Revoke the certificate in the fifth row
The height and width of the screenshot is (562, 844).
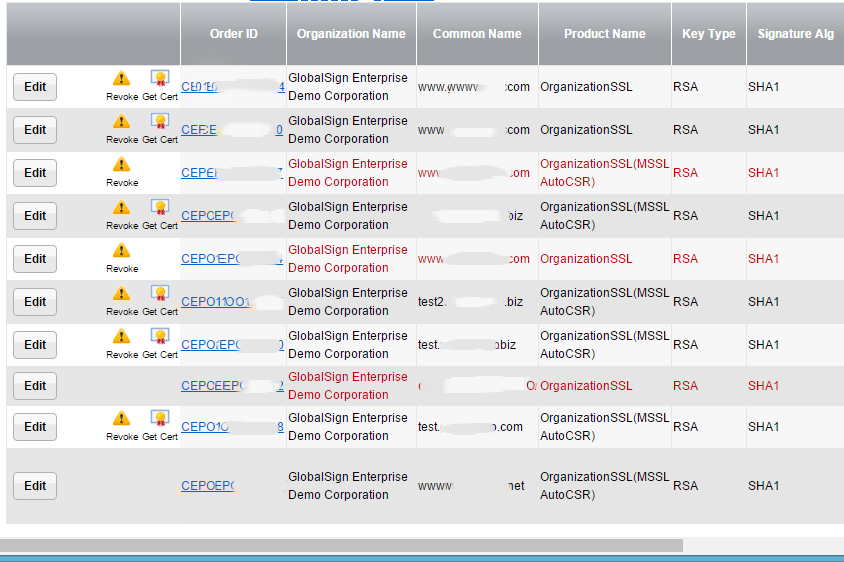[x=121, y=251]
